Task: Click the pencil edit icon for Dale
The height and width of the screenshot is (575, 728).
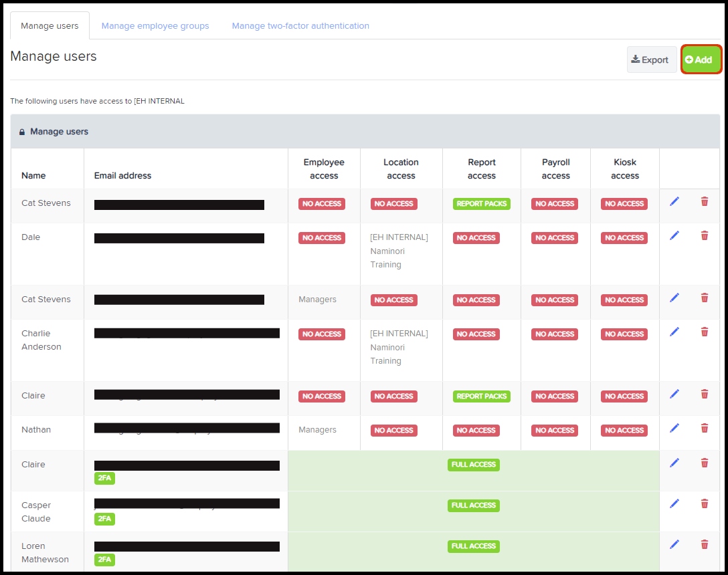Action: tap(674, 235)
